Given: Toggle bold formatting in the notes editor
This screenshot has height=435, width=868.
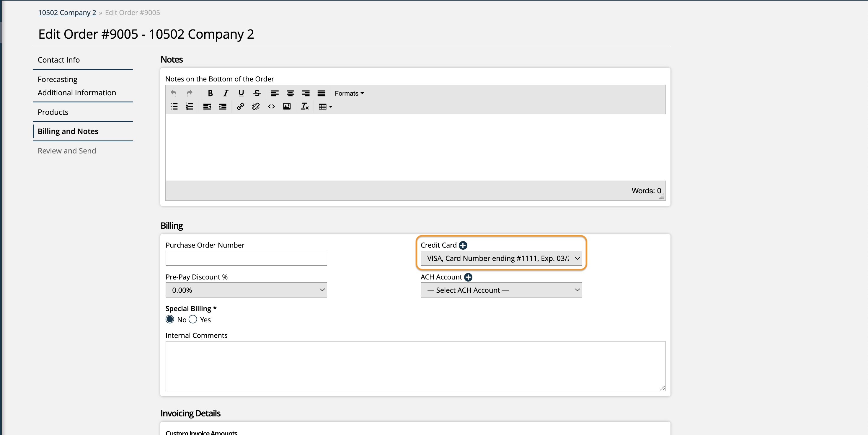Looking at the screenshot, I should coord(210,93).
